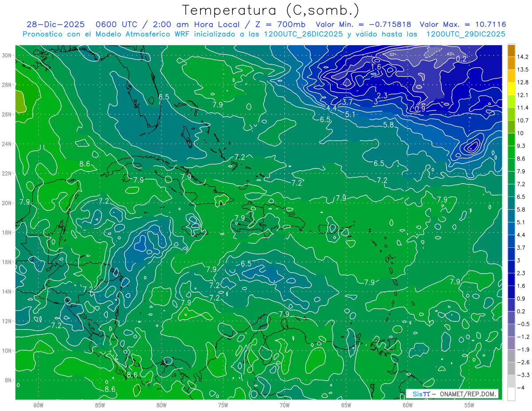The image size is (532, 411).
Task: Click colorbar label '11.4'
Action: tap(523, 108)
